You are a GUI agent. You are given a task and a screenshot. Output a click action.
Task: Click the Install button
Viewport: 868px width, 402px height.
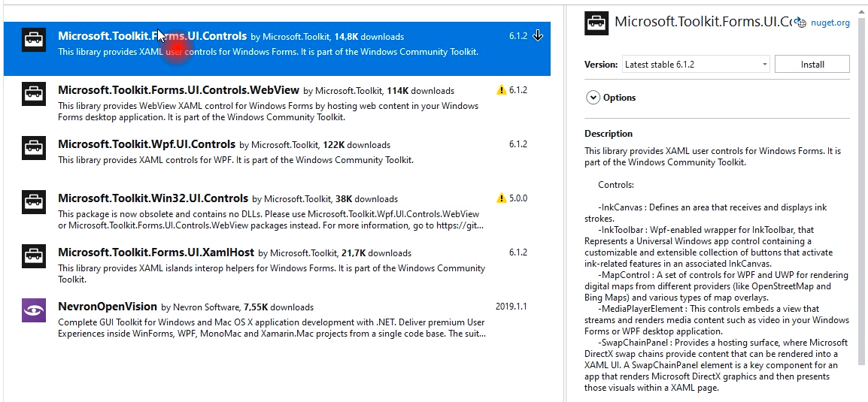(x=812, y=64)
